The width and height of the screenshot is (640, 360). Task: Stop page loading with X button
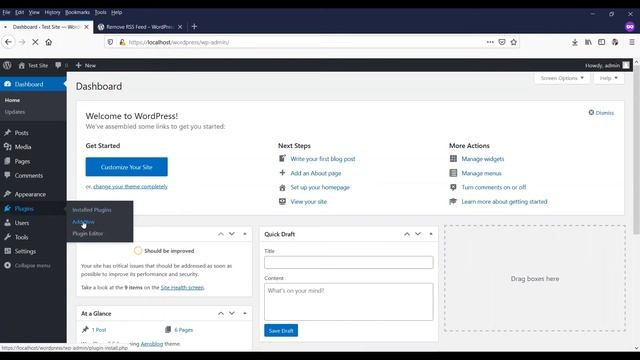click(35, 42)
